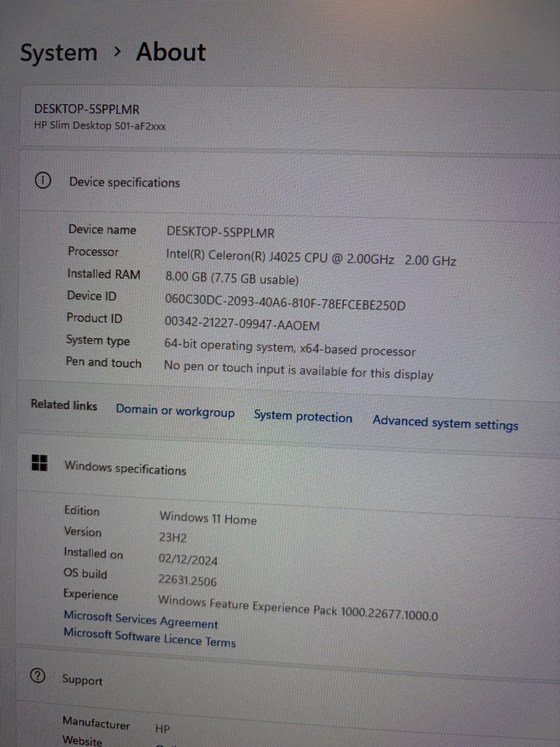This screenshot has height=747, width=560.
Task: Select the 8.00 GB installed RAM value
Action: pyautogui.click(x=232, y=278)
